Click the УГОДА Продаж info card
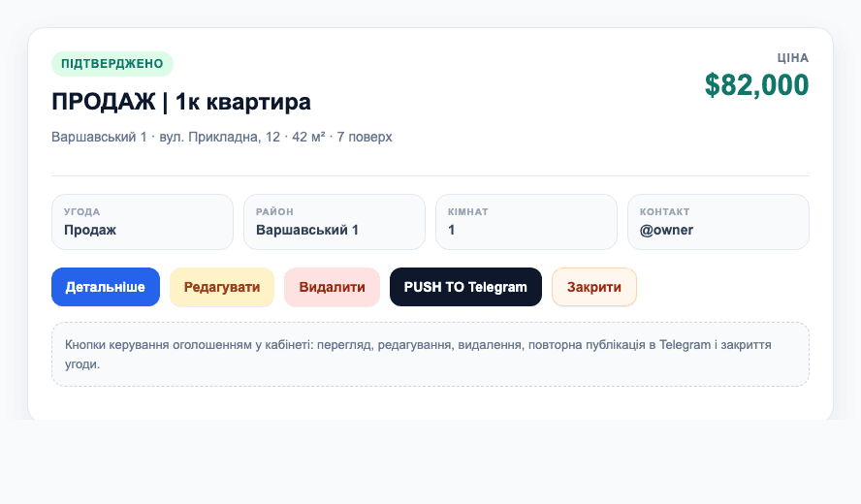The width and height of the screenshot is (861, 504). 143,222
